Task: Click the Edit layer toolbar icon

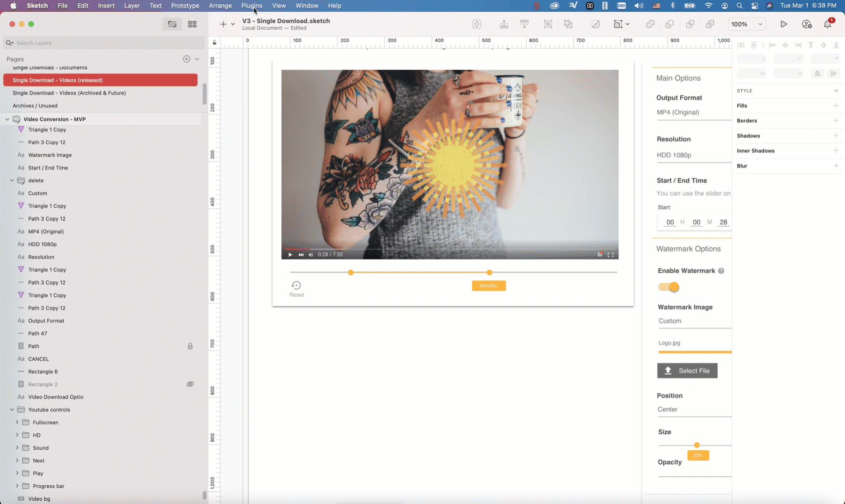Action: pyautogui.click(x=596, y=24)
